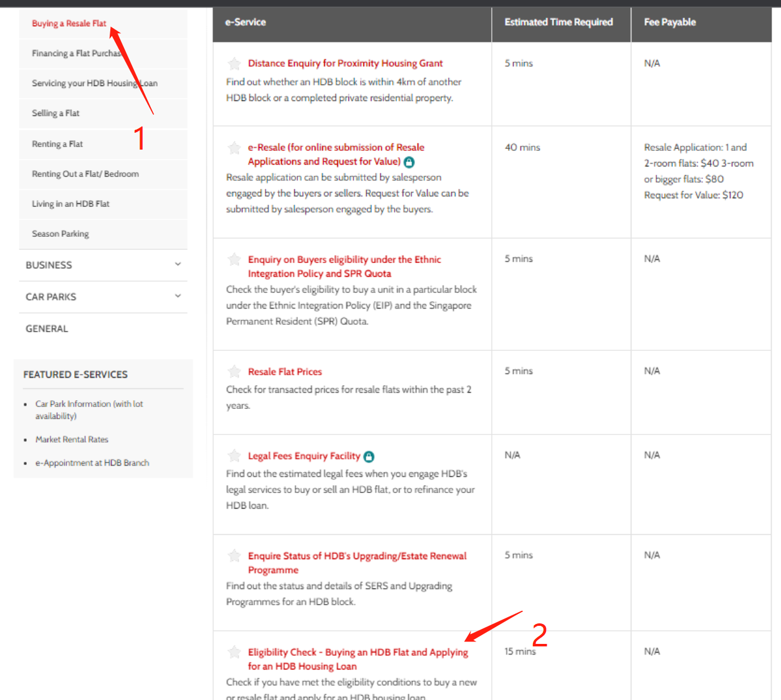Favorite the Eligibility Check service star
Image resolution: width=781 pixels, height=700 pixels.
click(234, 652)
